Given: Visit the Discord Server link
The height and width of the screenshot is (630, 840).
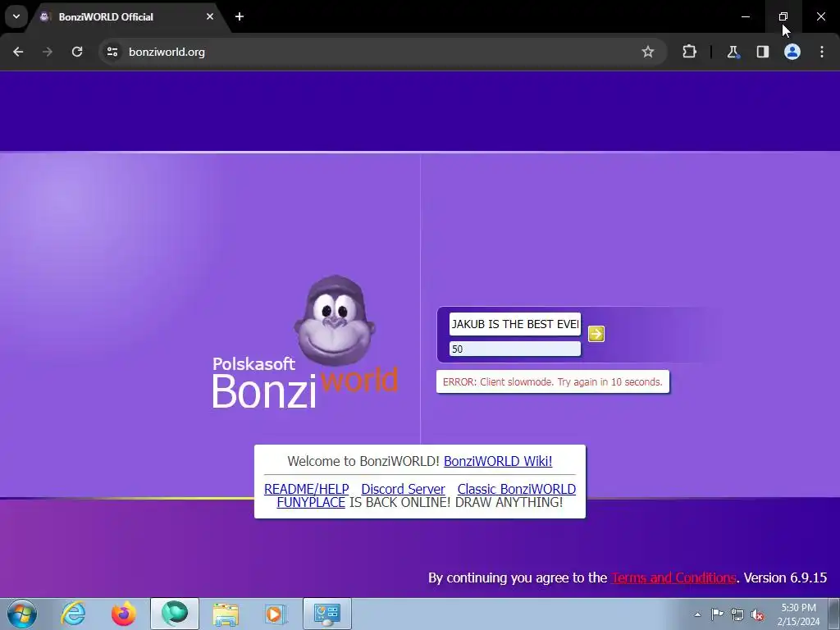Looking at the screenshot, I should click(x=403, y=489).
